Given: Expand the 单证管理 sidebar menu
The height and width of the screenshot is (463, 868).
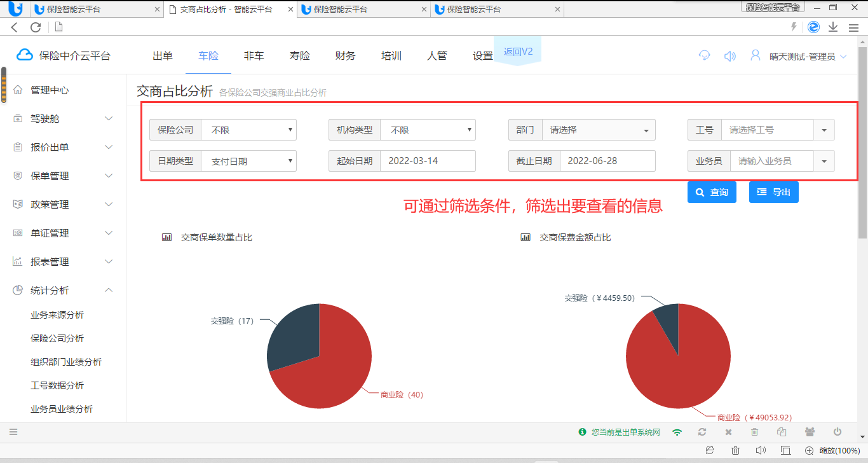Looking at the screenshot, I should pos(63,233).
